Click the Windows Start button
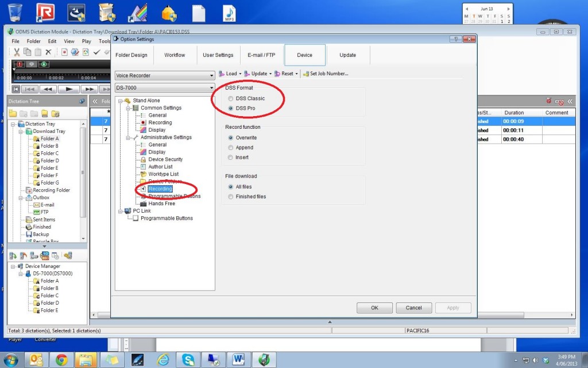Image resolution: width=588 pixels, height=368 pixels. (x=10, y=360)
